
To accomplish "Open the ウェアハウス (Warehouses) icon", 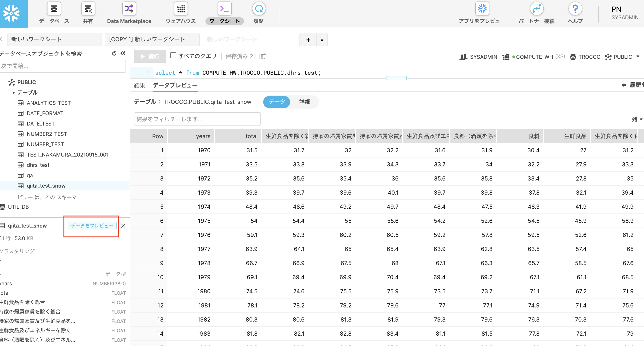I will (181, 8).
